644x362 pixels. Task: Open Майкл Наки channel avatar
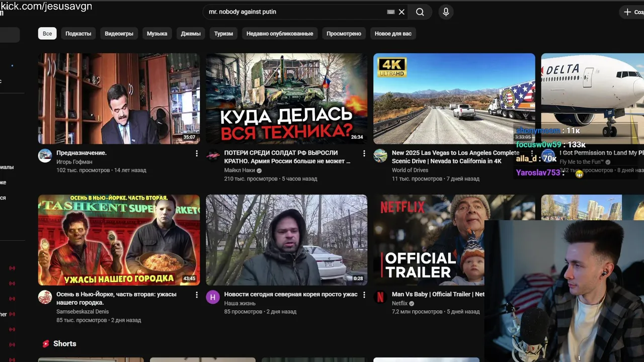[213, 155]
